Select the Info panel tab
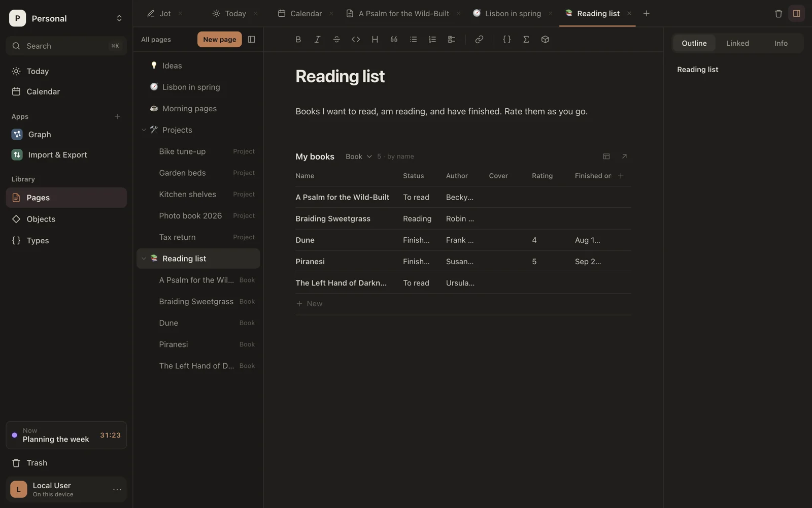The image size is (812, 508). coord(781,43)
